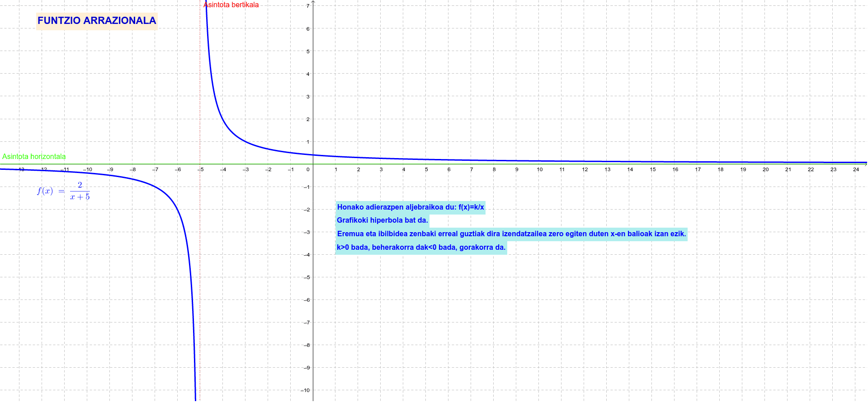Click the 'Grafikoki hiperbola bat da.' text
Viewport: 868px width, 402px height.
point(382,220)
